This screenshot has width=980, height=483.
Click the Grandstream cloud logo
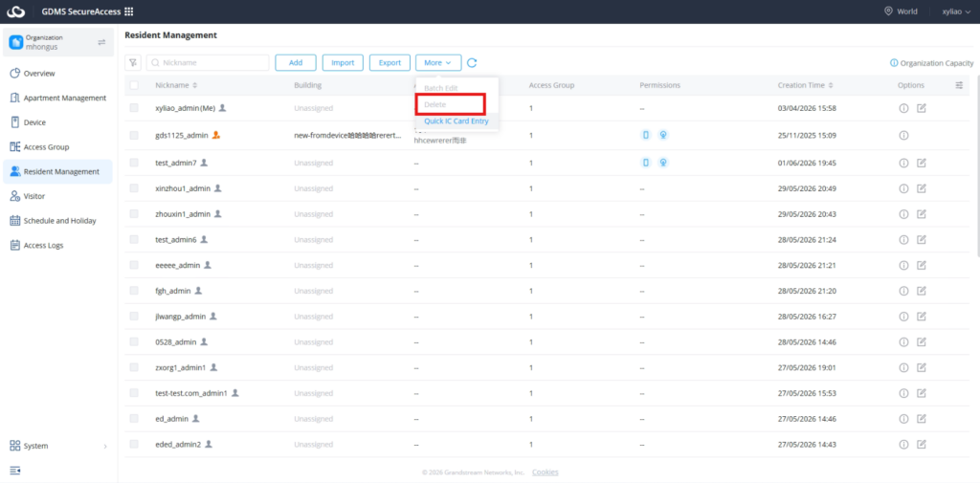[16, 11]
